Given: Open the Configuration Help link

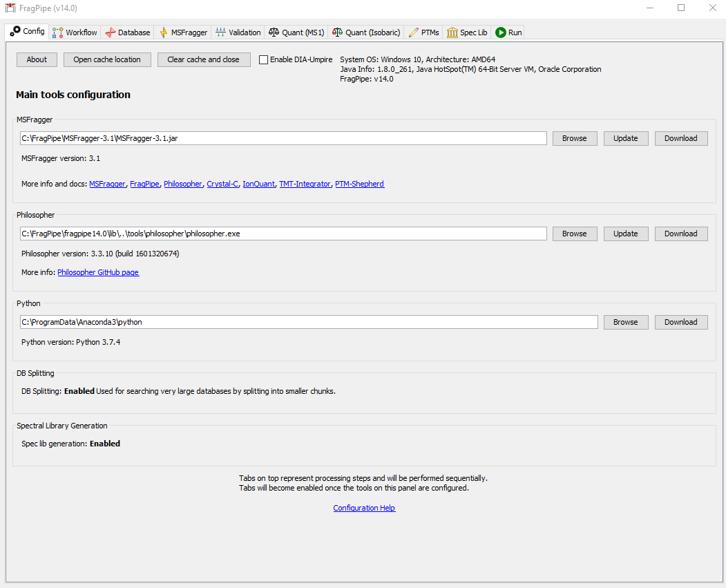Looking at the screenshot, I should tap(364, 508).
